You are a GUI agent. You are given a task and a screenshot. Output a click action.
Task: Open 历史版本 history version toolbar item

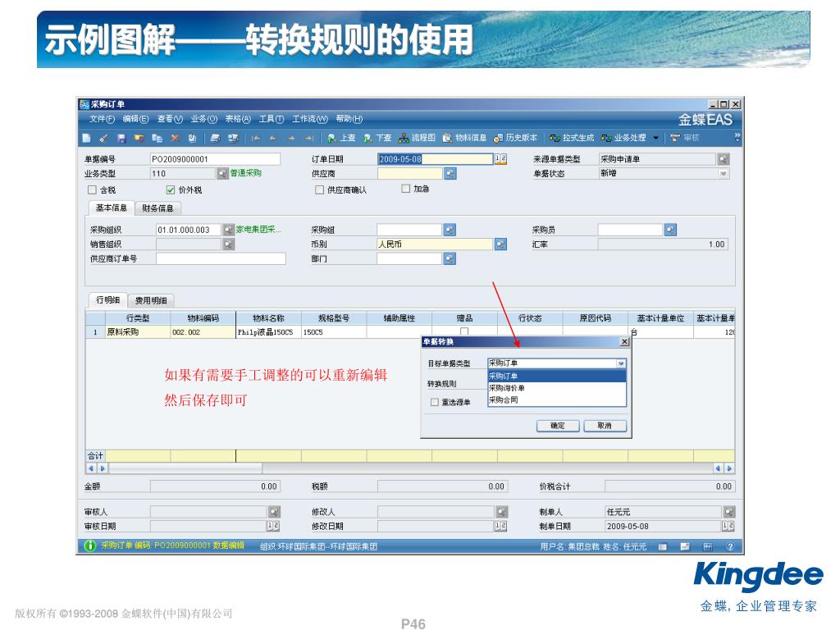coord(515,138)
